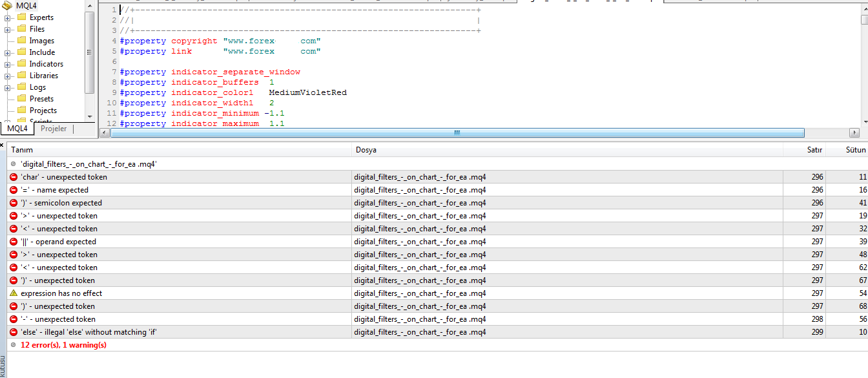Click the navigator scrollbar down arrow
The height and width of the screenshot is (378, 868).
(x=90, y=116)
